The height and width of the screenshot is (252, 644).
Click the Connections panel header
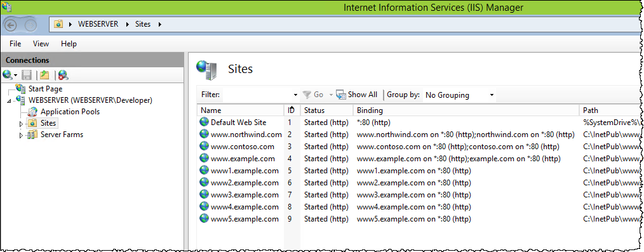[93, 60]
